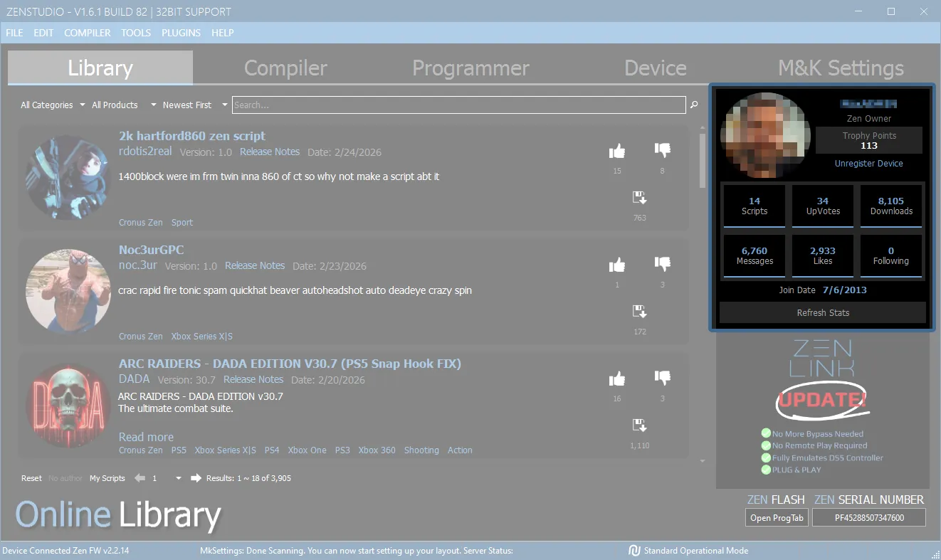941x560 pixels.
Task: Upvote the 2k hartford860 zen script
Action: coord(616,151)
